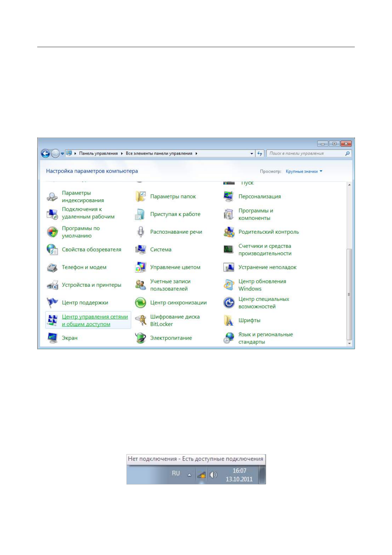The image size is (392, 555).
Task: Click the RU language indicator
Action: click(x=176, y=473)
